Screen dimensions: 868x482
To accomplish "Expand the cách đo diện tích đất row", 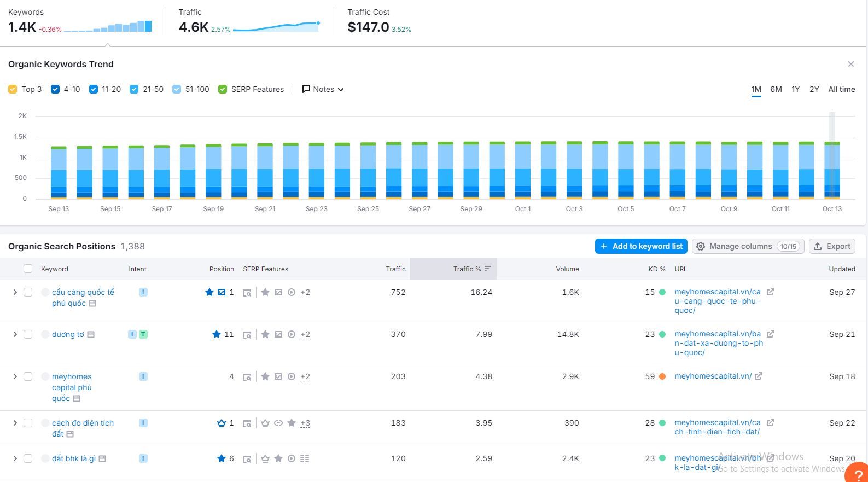I will 15,423.
